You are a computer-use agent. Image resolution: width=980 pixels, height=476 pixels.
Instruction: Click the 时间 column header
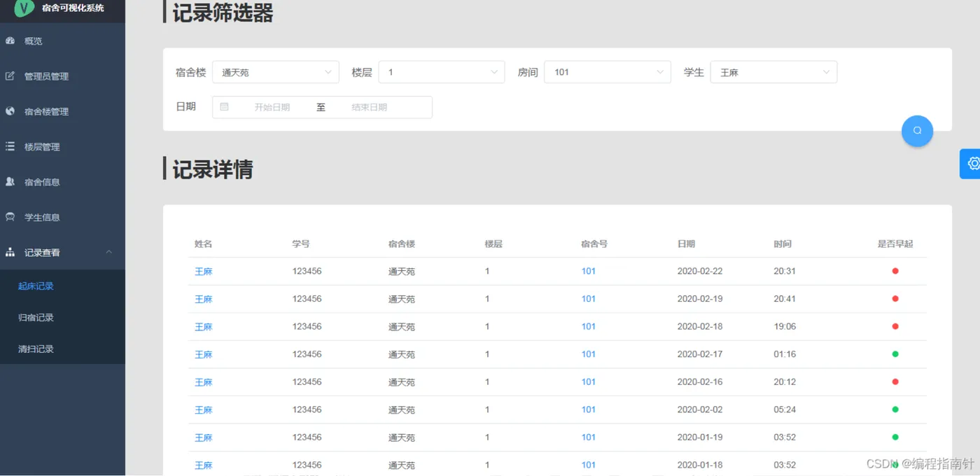(783, 244)
